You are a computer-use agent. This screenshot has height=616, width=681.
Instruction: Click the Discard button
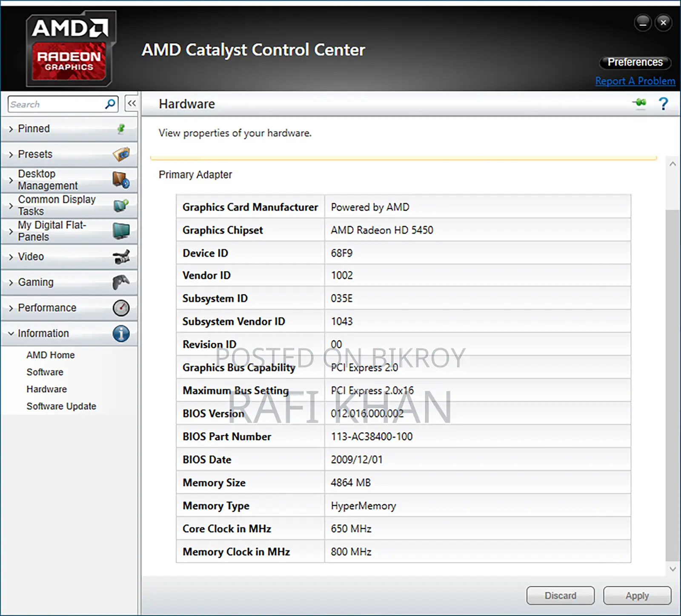coord(560,596)
